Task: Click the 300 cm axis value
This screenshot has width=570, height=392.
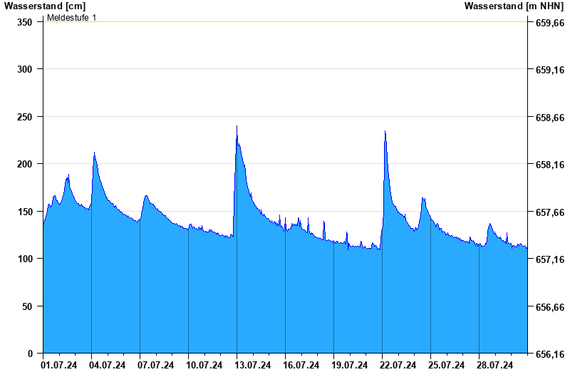Action: coord(25,69)
